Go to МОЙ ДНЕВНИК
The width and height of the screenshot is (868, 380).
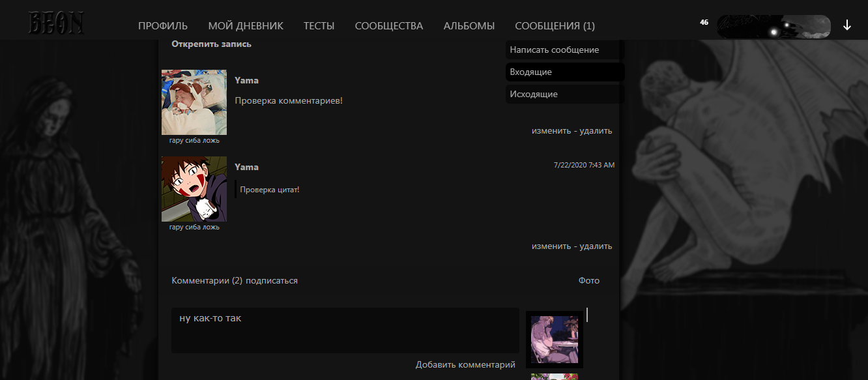246,26
